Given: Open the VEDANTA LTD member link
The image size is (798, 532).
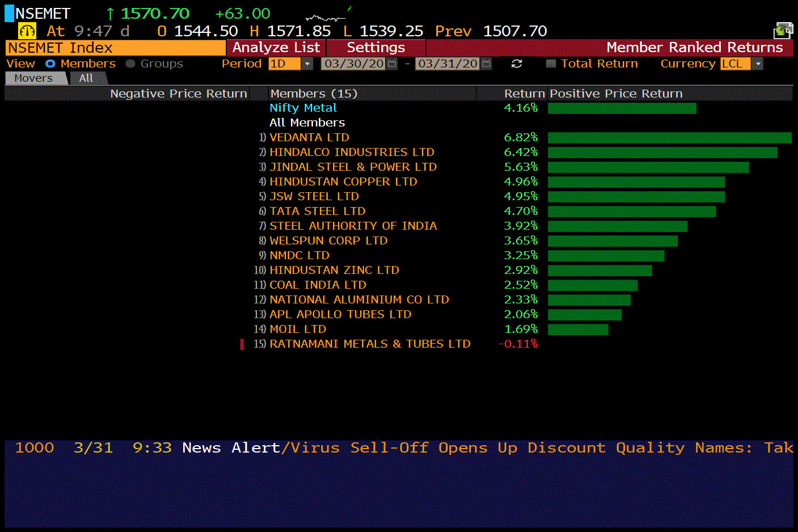Looking at the screenshot, I should (309, 137).
